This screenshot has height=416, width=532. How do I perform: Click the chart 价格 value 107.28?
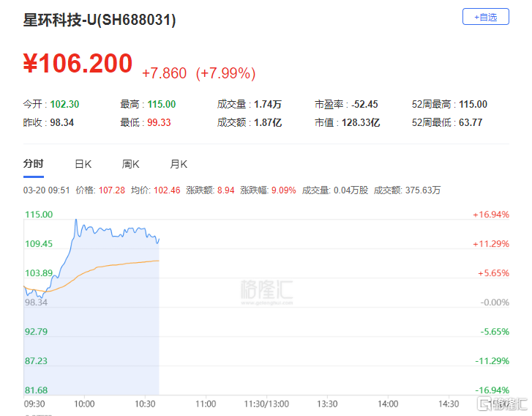112,190
